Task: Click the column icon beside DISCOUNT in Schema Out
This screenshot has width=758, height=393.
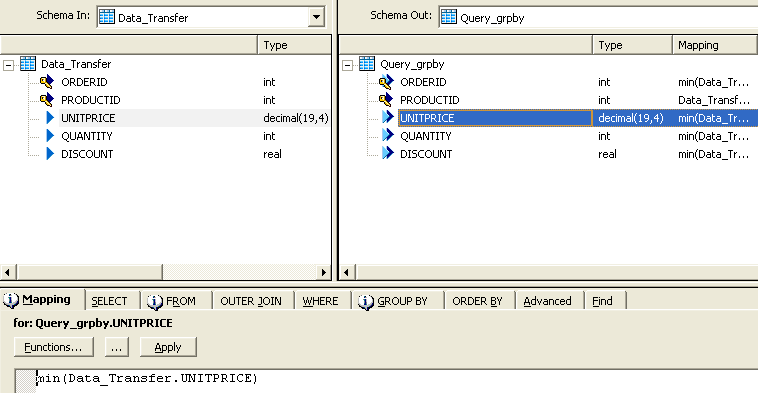Action: pos(388,154)
